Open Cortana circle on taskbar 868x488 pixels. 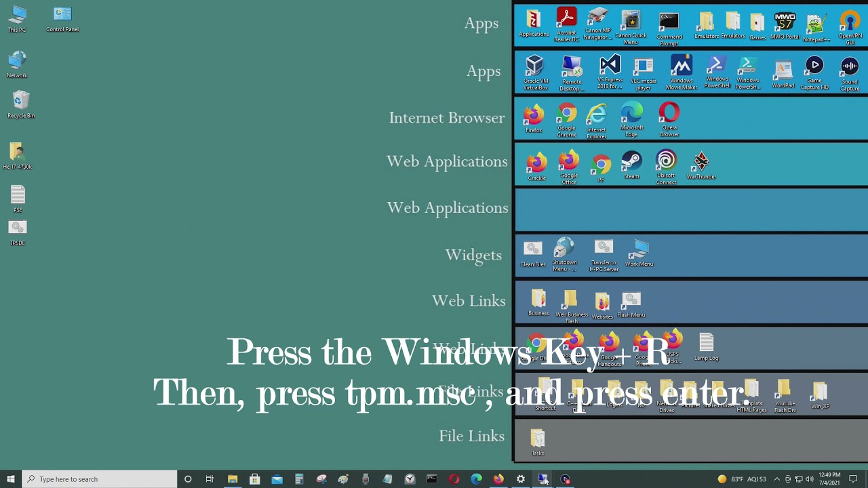tap(188, 479)
